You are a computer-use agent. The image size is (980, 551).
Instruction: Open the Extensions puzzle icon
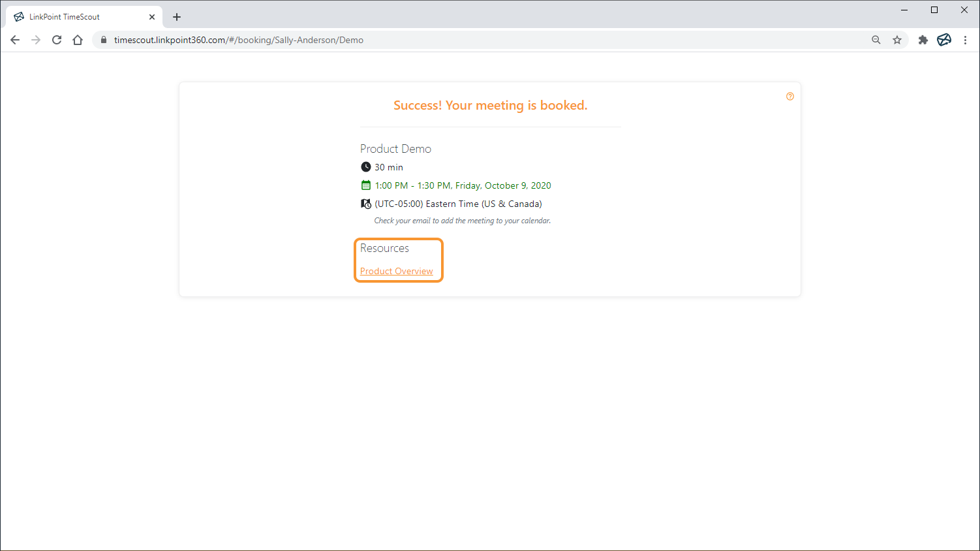pyautogui.click(x=923, y=40)
